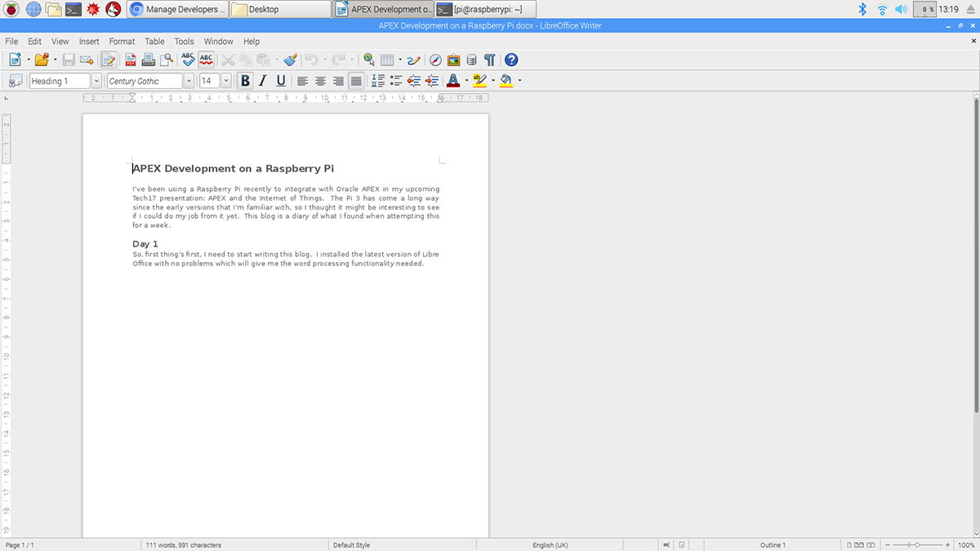This screenshot has height=551, width=980.
Task: Print the document with the printer icon
Action: (149, 60)
